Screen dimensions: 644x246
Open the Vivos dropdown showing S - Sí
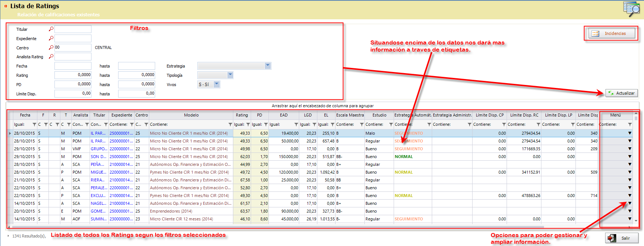pos(217,84)
